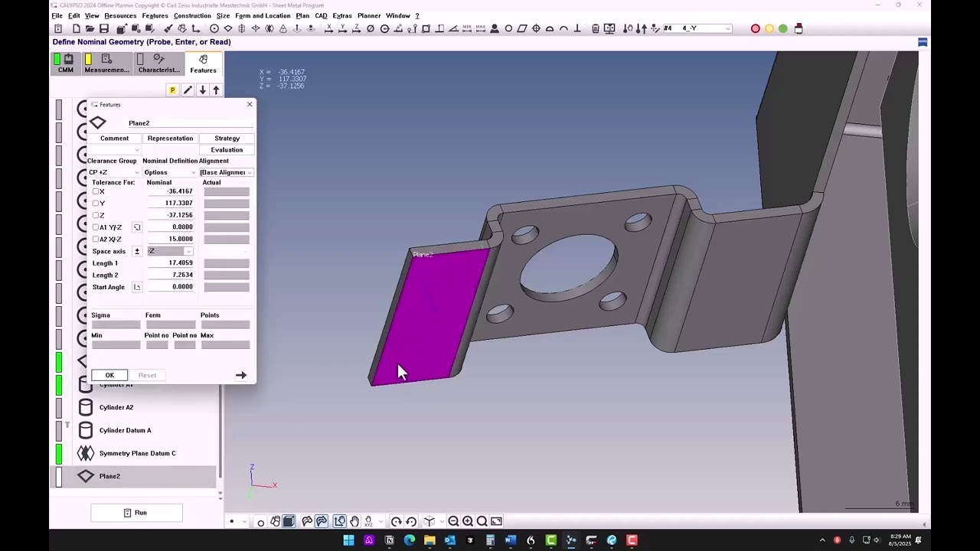
Task: Select the Plane feature diamond icon in toolbar
Action: (x=227, y=29)
